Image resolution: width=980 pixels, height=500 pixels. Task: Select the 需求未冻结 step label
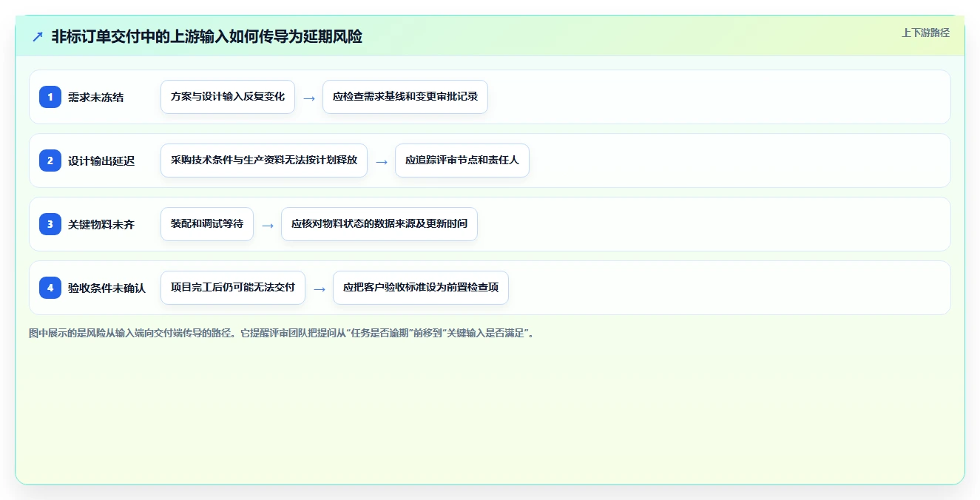click(x=96, y=97)
